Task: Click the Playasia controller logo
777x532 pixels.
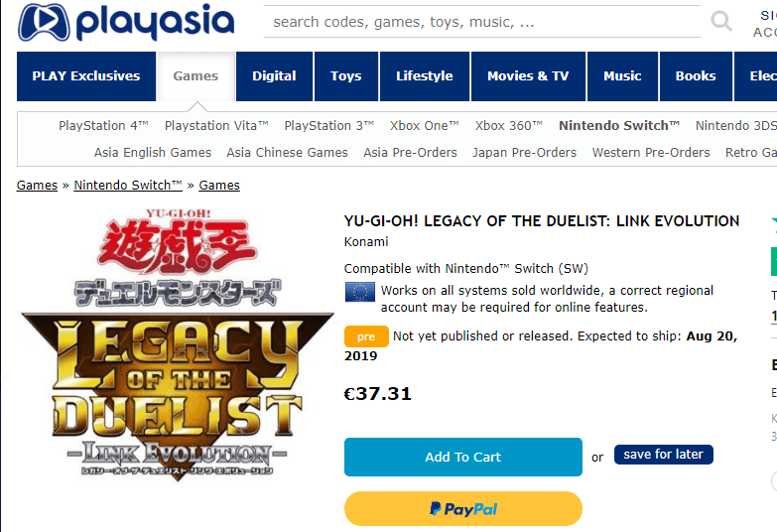Action: (44, 22)
